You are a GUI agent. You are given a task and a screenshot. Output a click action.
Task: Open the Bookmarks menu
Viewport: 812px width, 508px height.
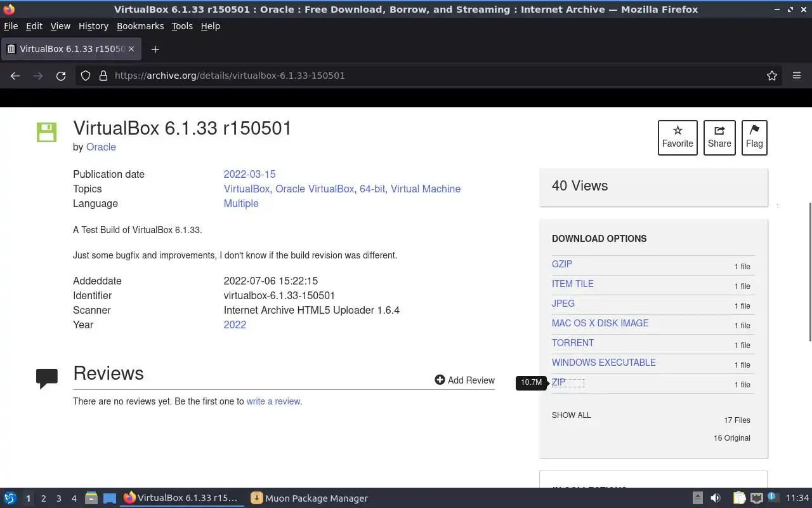[140, 26]
